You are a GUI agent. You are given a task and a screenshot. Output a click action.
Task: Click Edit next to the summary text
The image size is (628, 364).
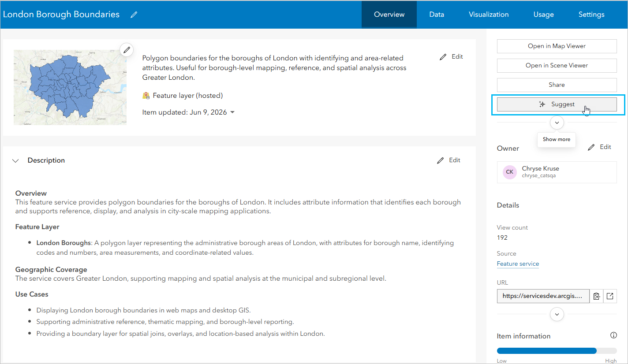452,56
